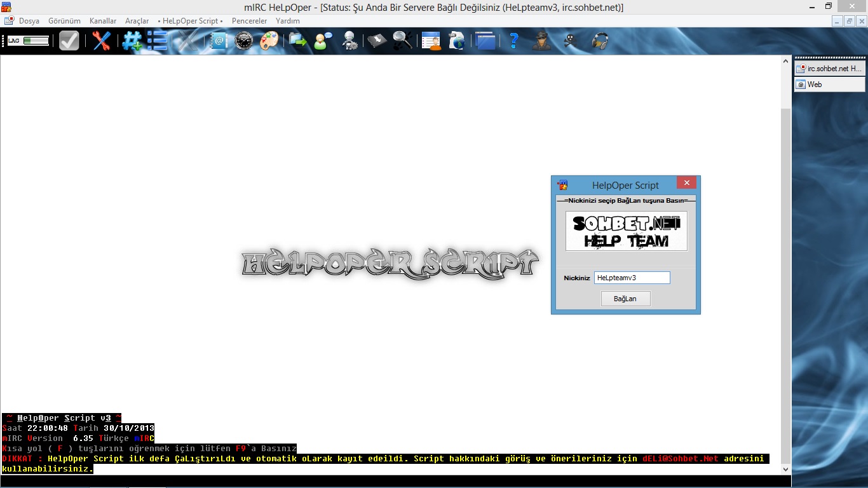Click the headphones icon in toolbar

click(x=600, y=41)
